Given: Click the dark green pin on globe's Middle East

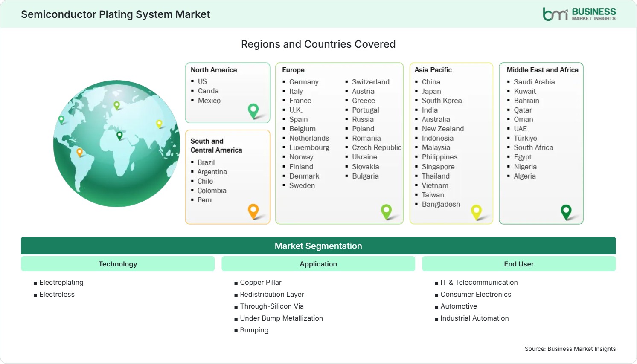Looking at the screenshot, I should coord(119,135).
